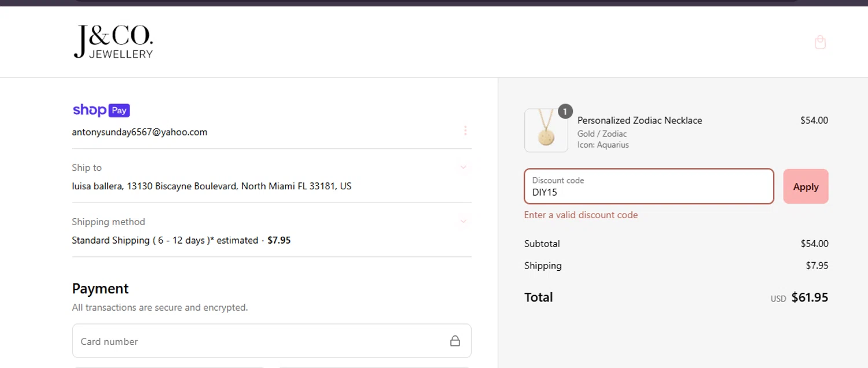Image resolution: width=868 pixels, height=368 pixels.
Task: Open the account options three-dot menu
Action: pos(465,131)
